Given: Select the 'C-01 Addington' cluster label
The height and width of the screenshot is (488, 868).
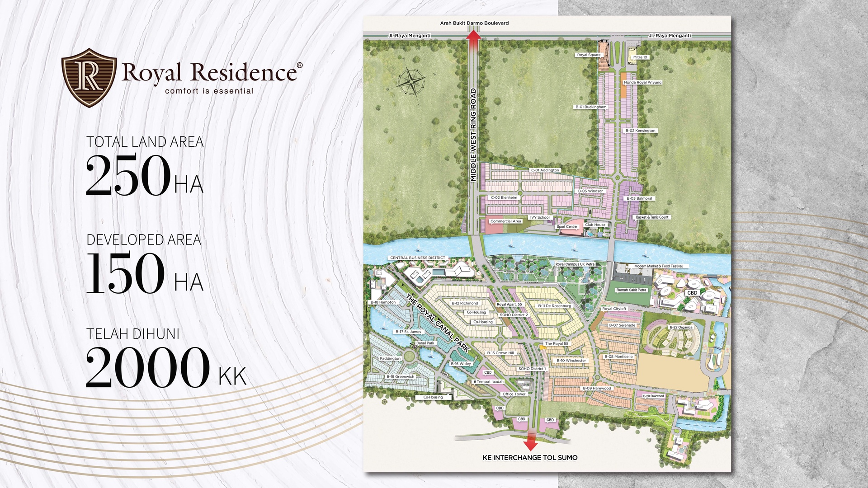Looking at the screenshot, I should point(545,170).
